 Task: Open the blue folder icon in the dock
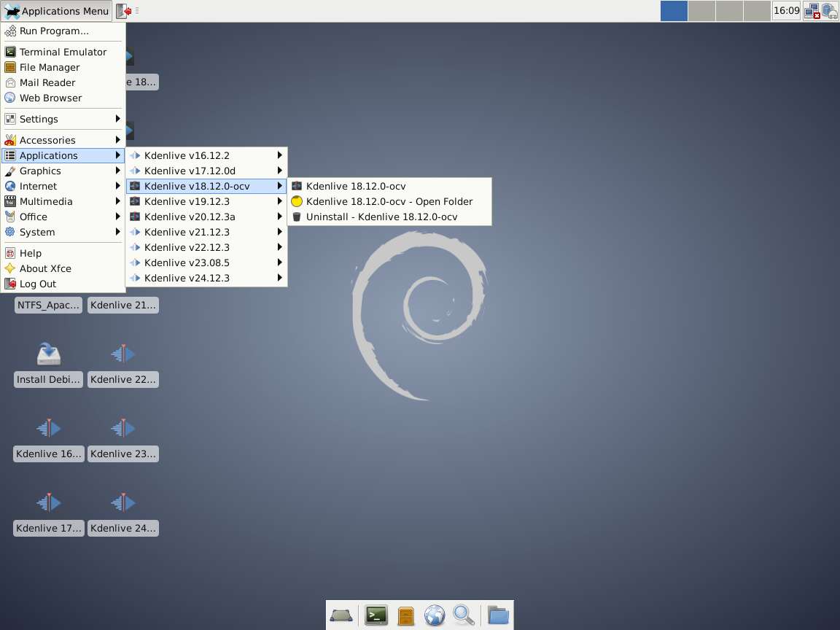498,615
